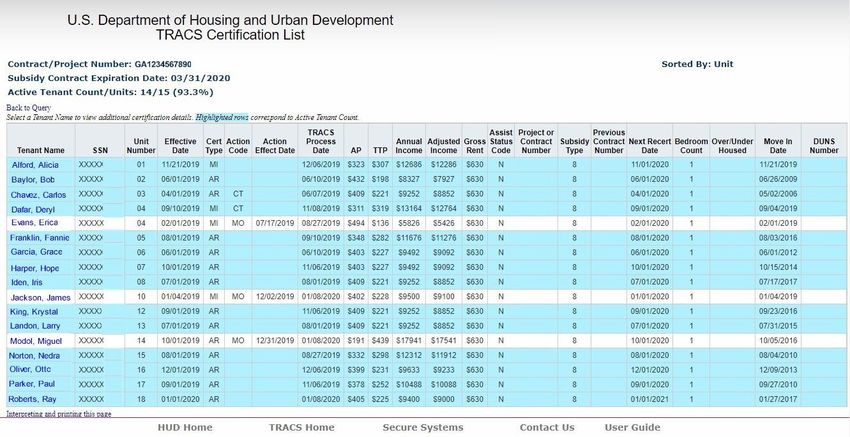Image resolution: width=850 pixels, height=437 pixels.
Task: Open tenant Modol, Miguel details
Action: point(36,341)
